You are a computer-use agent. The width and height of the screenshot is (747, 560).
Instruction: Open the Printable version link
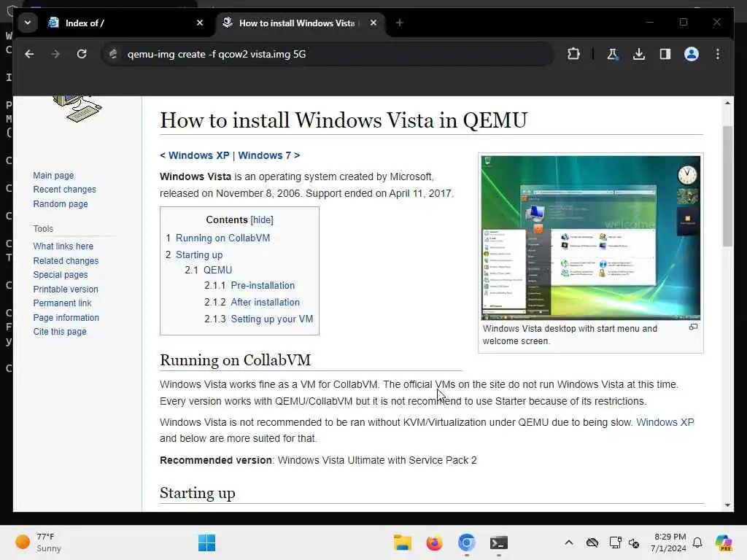tap(66, 289)
